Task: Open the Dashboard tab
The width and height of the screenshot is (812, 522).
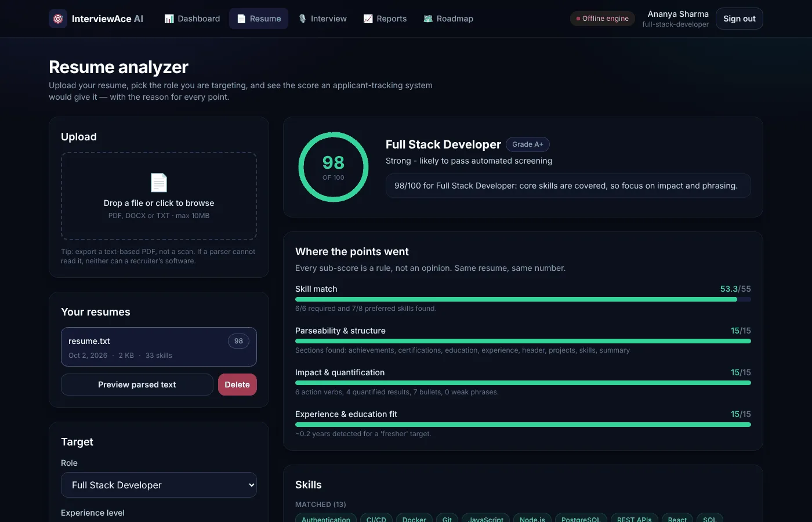Action: [192, 19]
